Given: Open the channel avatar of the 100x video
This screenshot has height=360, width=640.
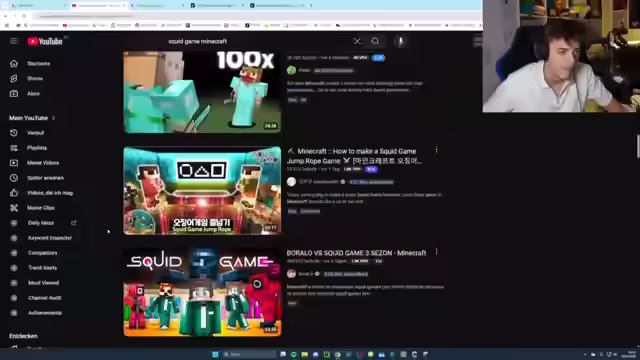Looking at the screenshot, I should click(x=291, y=70).
